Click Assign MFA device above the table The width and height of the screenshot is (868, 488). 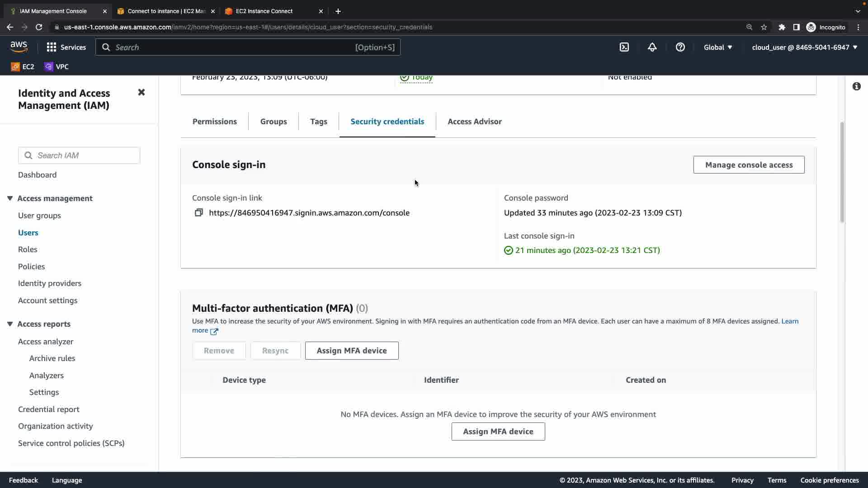click(351, 351)
